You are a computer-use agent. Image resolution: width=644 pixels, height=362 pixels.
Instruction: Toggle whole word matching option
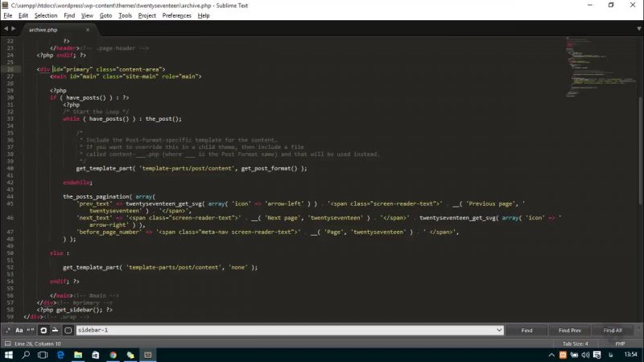pyautogui.click(x=31, y=331)
